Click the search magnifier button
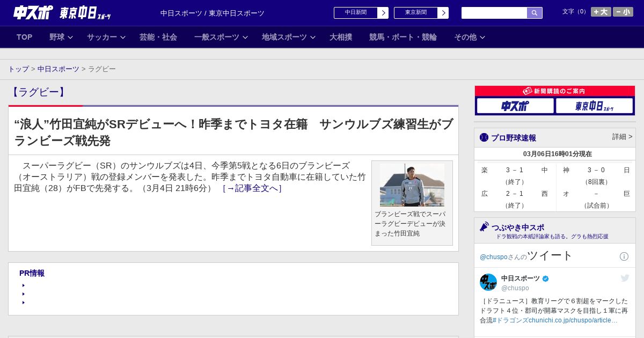This screenshot has width=644, height=338. coord(535,13)
